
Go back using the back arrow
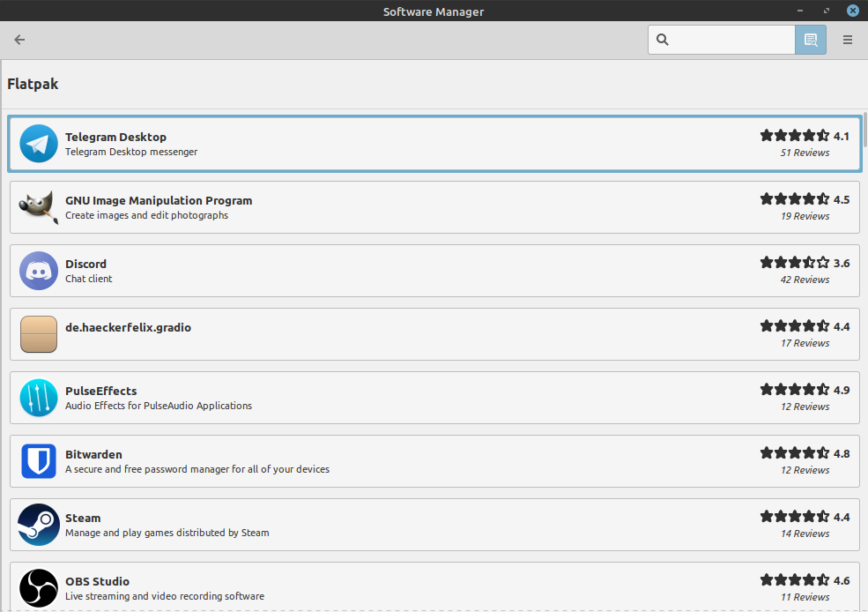[x=19, y=40]
